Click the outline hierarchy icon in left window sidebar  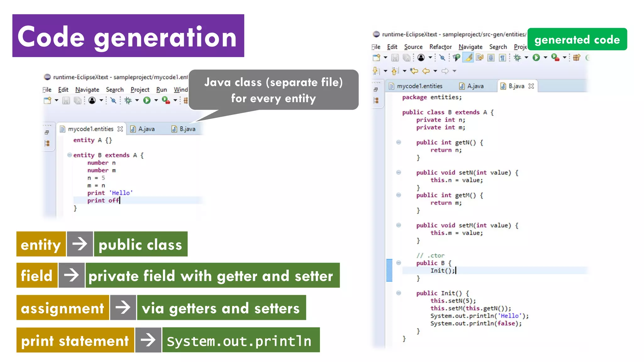click(47, 144)
